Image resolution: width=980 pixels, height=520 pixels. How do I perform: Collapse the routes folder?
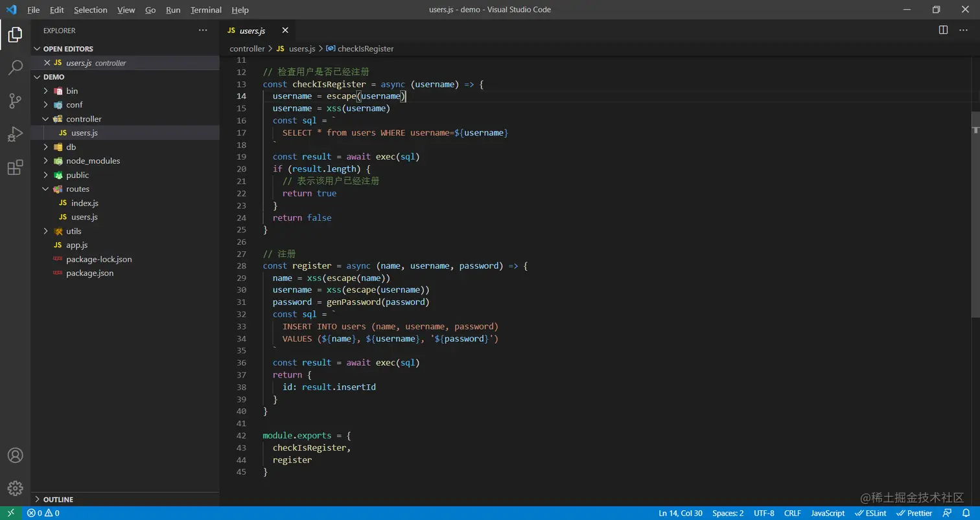point(77,189)
